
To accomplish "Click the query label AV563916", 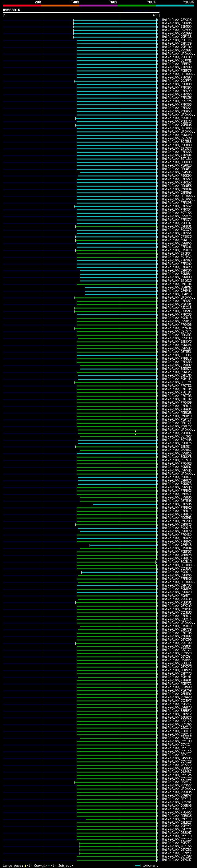I will 11,10.
